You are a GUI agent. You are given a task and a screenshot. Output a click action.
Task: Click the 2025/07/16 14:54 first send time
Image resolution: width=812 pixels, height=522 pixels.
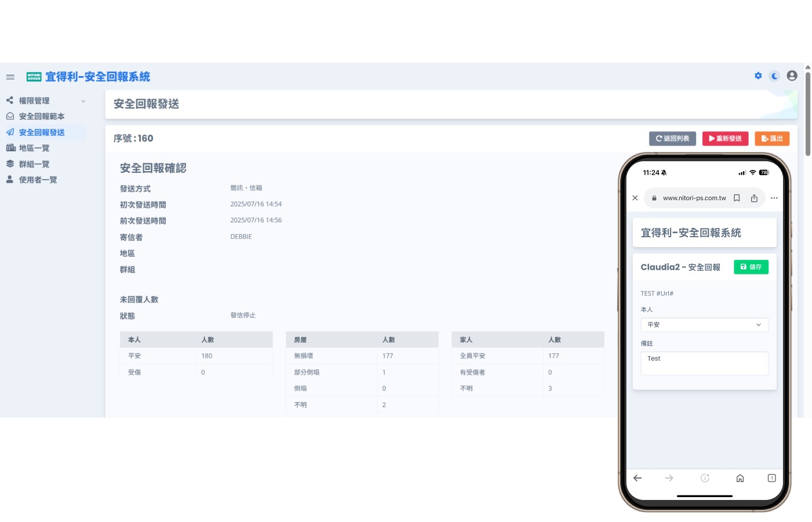tap(256, 204)
